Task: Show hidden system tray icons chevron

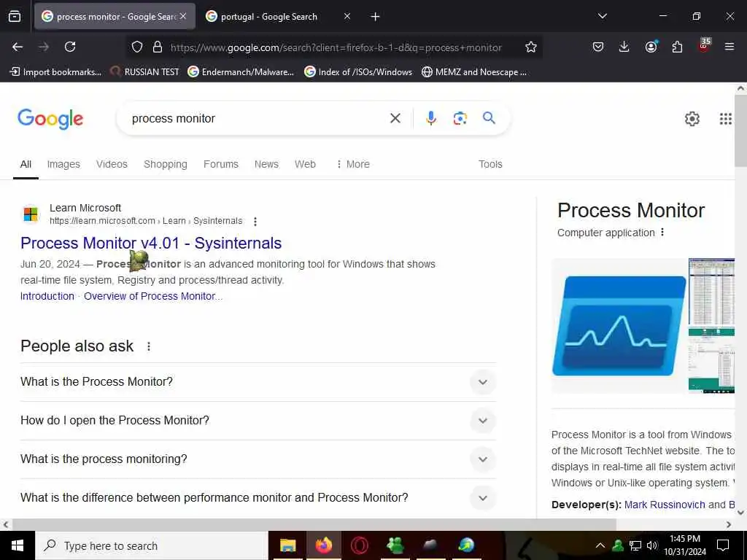Action: [600, 545]
